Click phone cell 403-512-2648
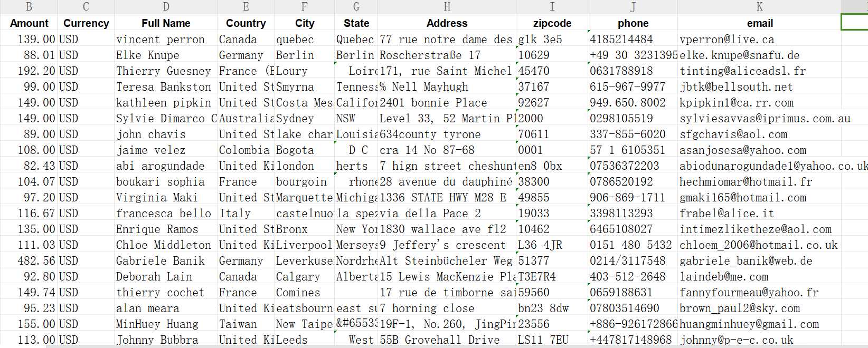 click(633, 276)
